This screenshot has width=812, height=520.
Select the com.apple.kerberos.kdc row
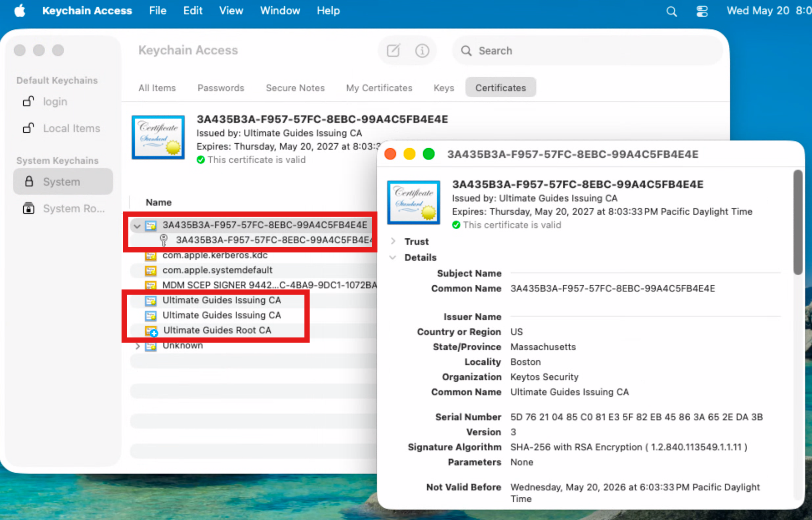point(253,255)
